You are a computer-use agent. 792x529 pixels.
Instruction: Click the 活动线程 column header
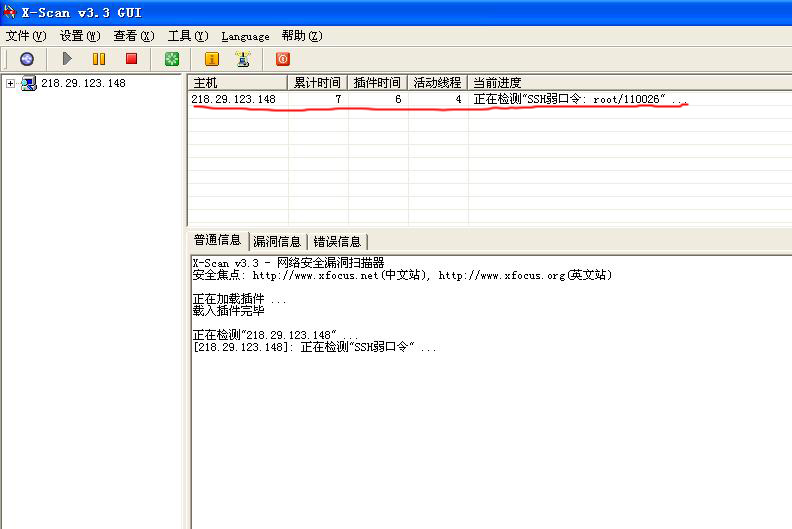pyautogui.click(x=437, y=82)
